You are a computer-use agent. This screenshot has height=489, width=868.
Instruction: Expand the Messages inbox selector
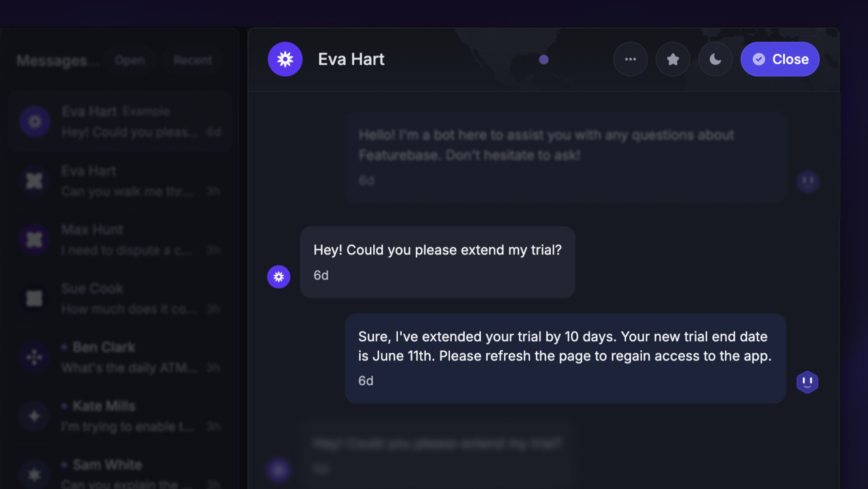pyautogui.click(x=58, y=61)
